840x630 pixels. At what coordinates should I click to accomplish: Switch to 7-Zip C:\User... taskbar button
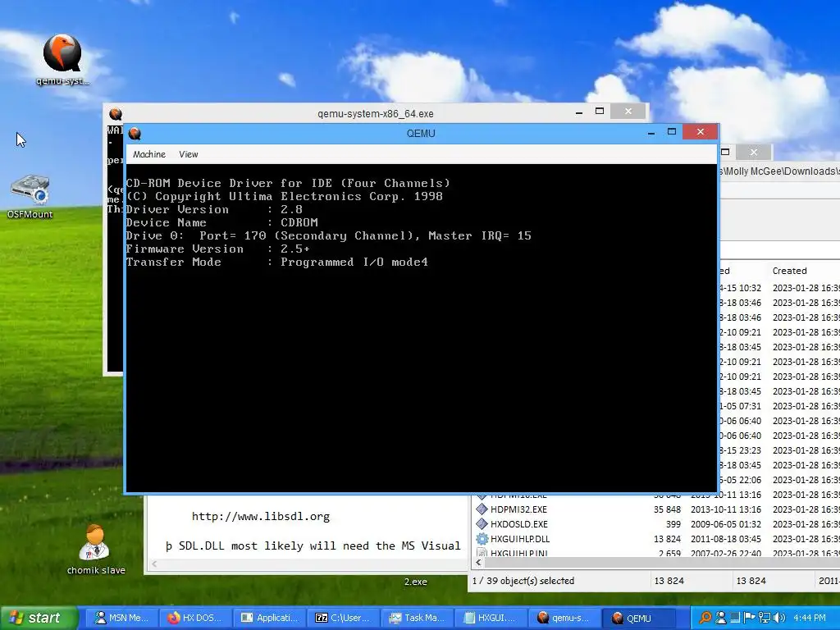point(344,618)
